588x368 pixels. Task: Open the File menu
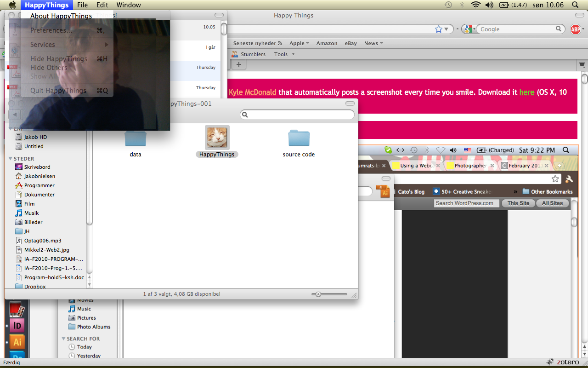click(82, 5)
